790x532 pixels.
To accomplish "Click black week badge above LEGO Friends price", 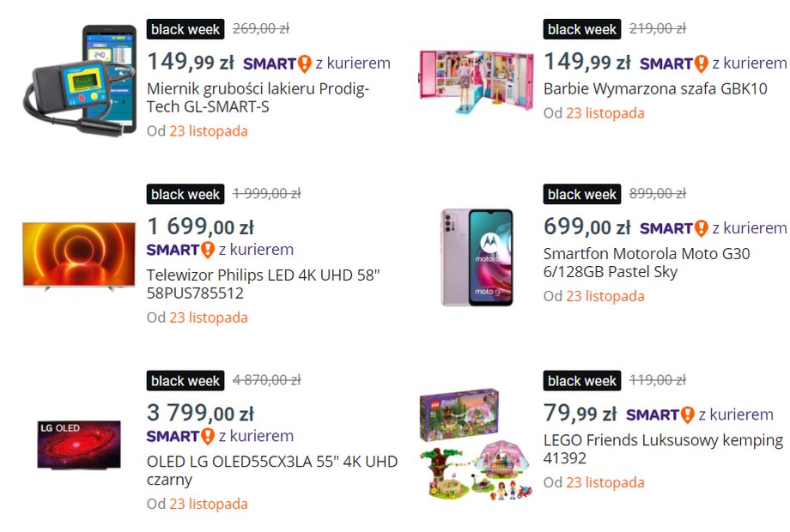I will [582, 380].
